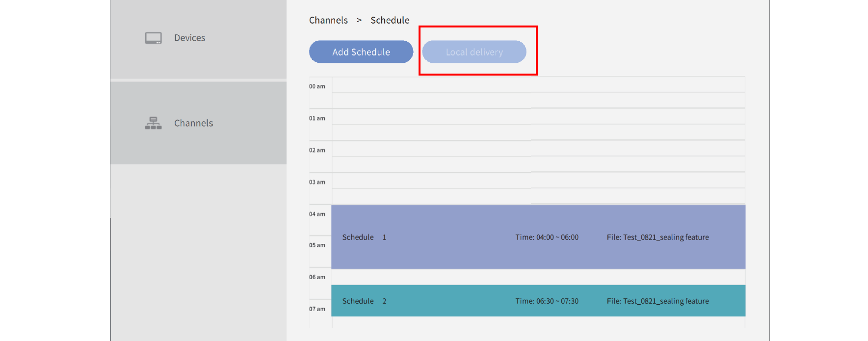Click the empty 03 am timeline slot

pyautogui.click(x=538, y=188)
